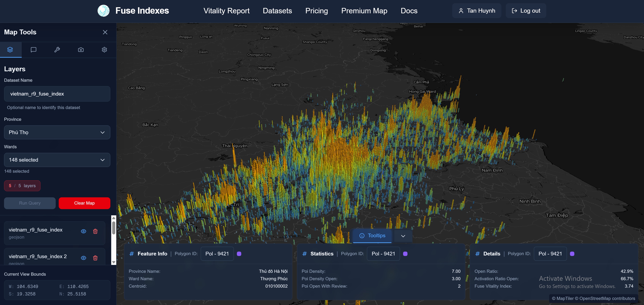This screenshot has height=305, width=644.
Task: Click the Thượng Phúc ward name value
Action: pyautogui.click(x=274, y=279)
